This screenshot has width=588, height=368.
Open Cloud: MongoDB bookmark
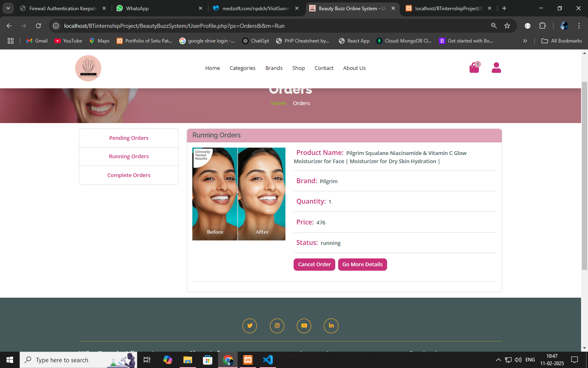click(404, 41)
